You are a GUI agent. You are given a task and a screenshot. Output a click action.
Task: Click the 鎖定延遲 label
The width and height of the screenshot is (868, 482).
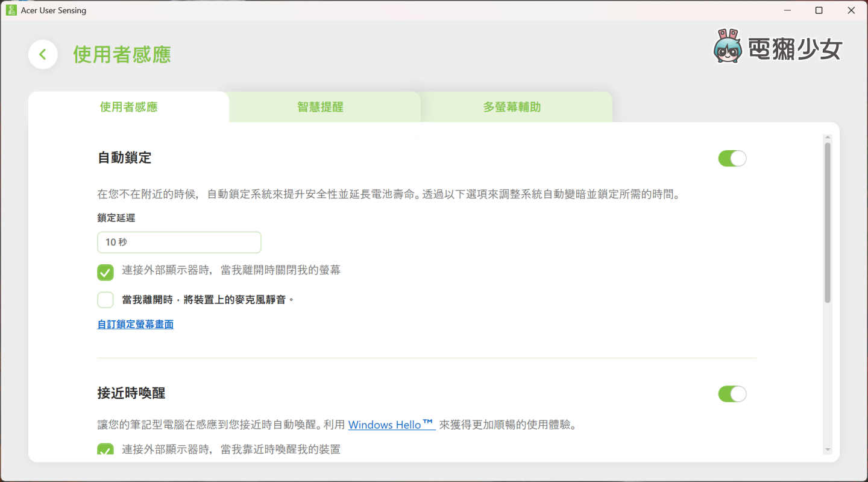coord(116,218)
